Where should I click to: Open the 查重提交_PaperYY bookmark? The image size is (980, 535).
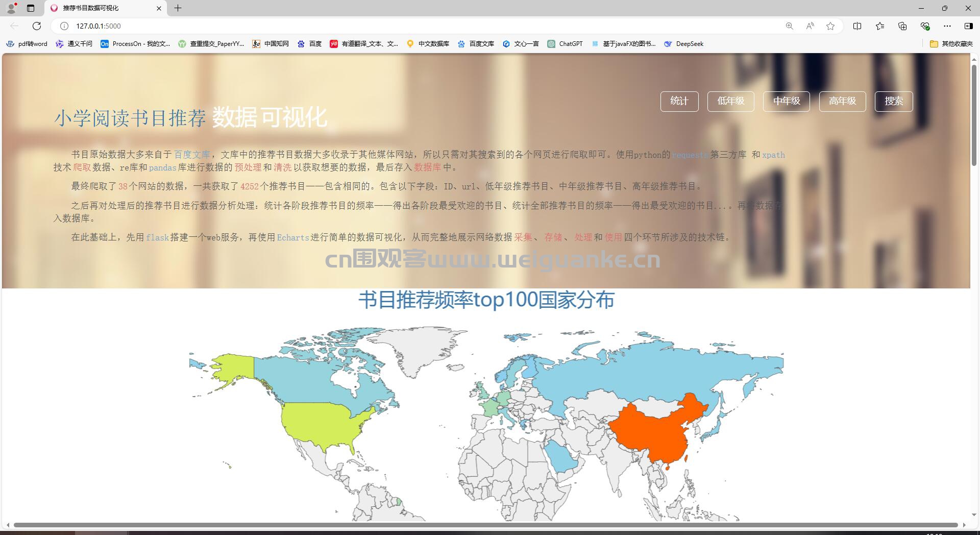click(211, 44)
